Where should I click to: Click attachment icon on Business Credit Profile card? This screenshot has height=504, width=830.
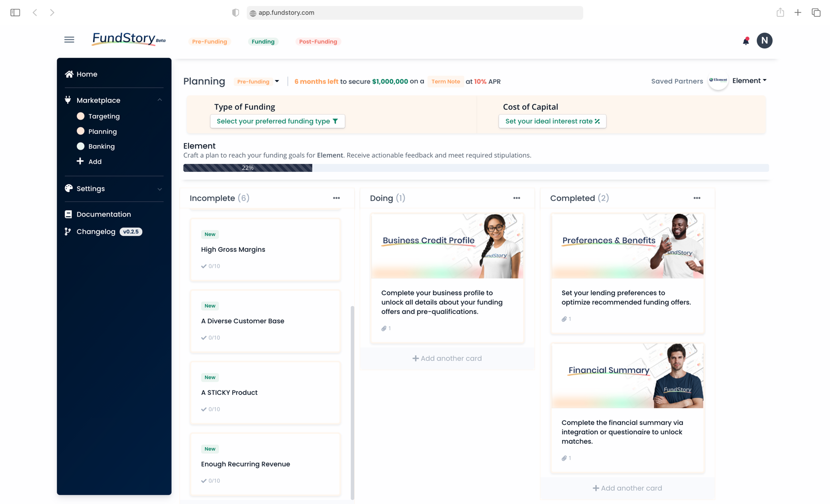(384, 328)
